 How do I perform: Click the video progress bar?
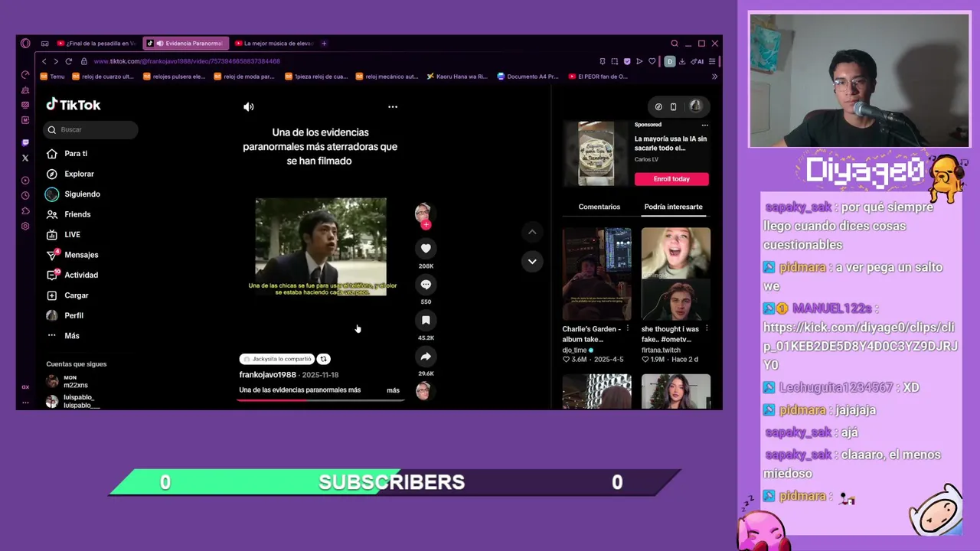pos(321,400)
